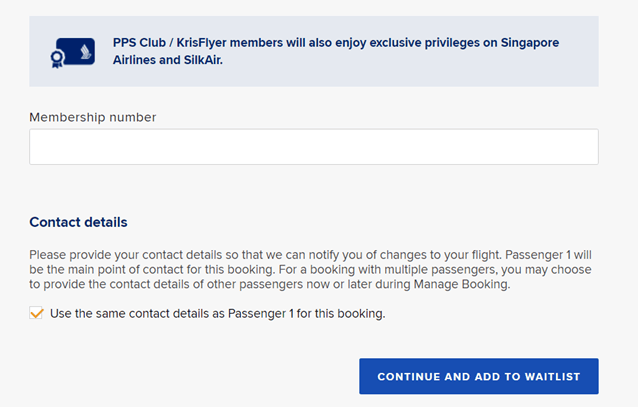Uncheck 'Use the same contact details' checkbox

(x=37, y=313)
